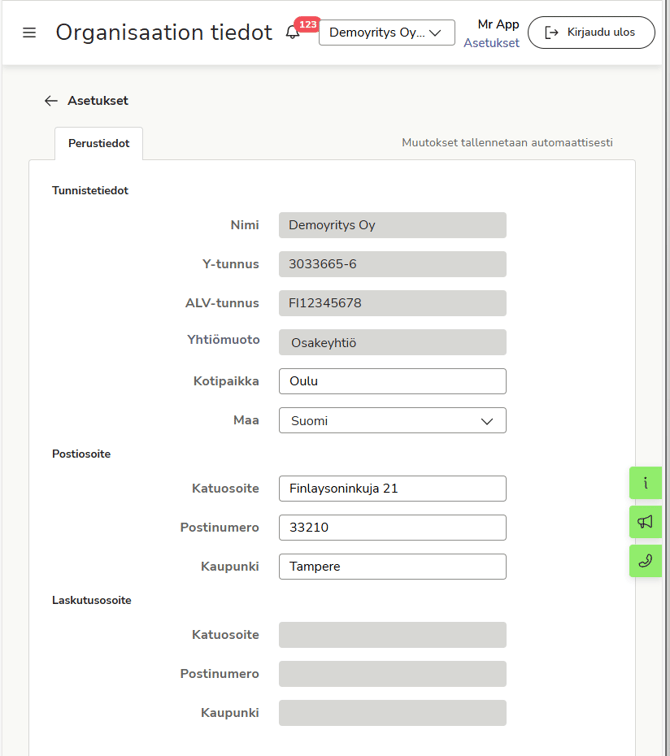This screenshot has height=756, width=670.
Task: Click the green phone contact button
Action: click(645, 561)
